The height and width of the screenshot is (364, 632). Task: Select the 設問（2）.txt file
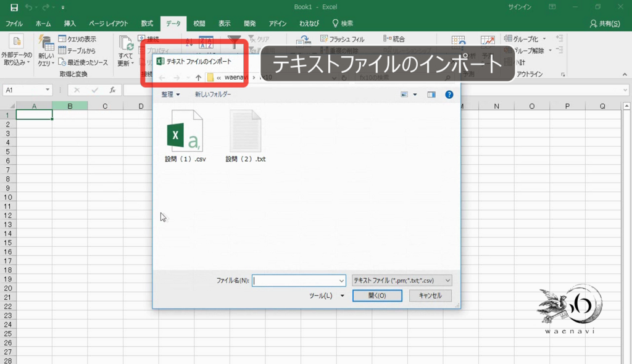click(246, 136)
